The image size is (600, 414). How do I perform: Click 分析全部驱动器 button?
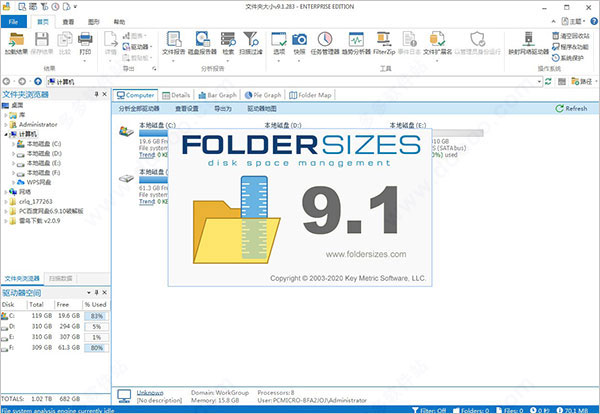[x=139, y=109]
